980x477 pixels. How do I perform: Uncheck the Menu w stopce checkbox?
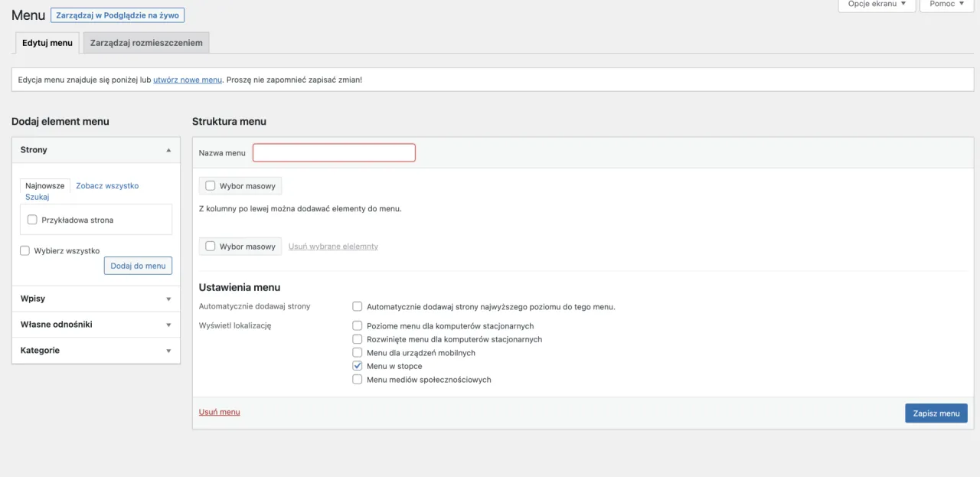coord(357,366)
